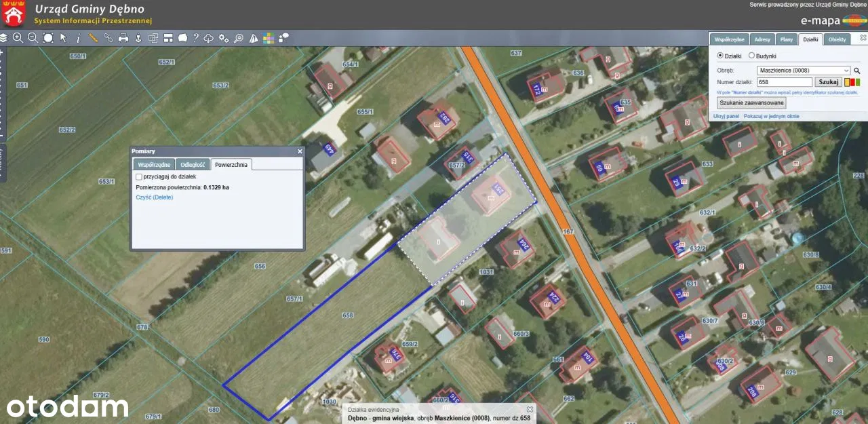The height and width of the screenshot is (424, 868).
Task: Select the ruler measurement tool
Action: (x=93, y=38)
